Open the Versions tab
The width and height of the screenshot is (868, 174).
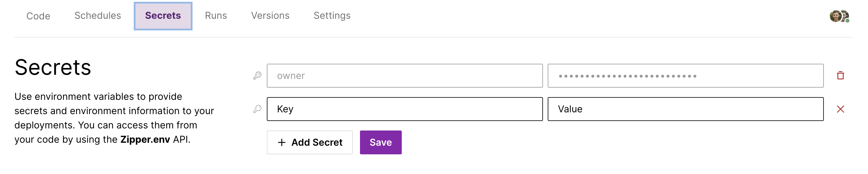pos(270,15)
